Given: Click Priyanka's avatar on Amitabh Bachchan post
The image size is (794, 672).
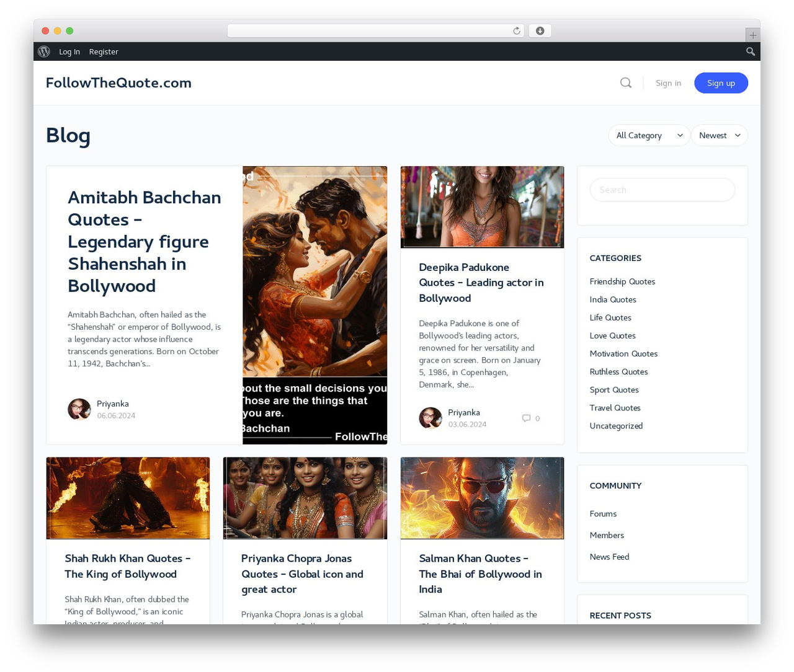Looking at the screenshot, I should point(79,409).
